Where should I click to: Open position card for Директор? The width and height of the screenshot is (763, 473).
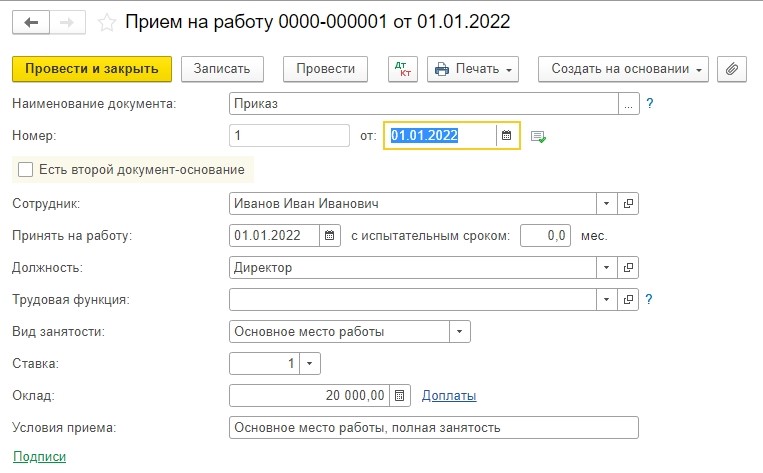pos(628,268)
